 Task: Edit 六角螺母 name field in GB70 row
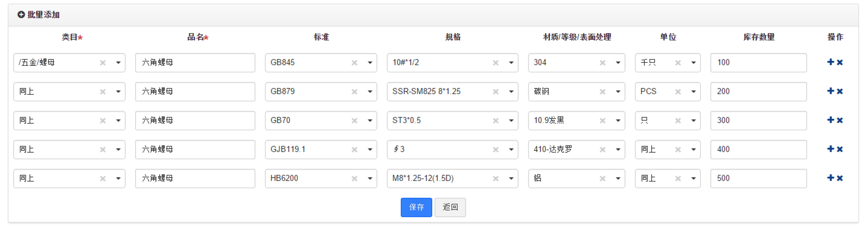click(x=195, y=121)
